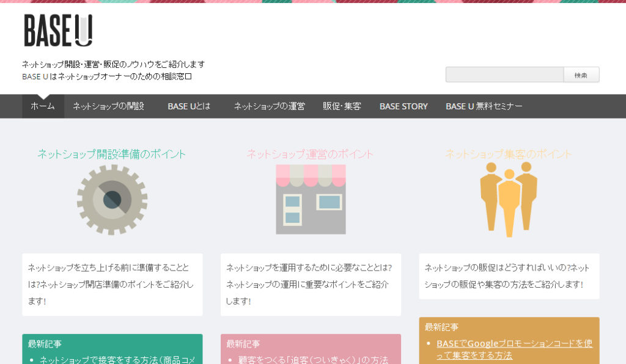Image resolution: width=626 pixels, height=364 pixels.
Task: Open the ネットショップの運営 menu item
Action: point(269,106)
